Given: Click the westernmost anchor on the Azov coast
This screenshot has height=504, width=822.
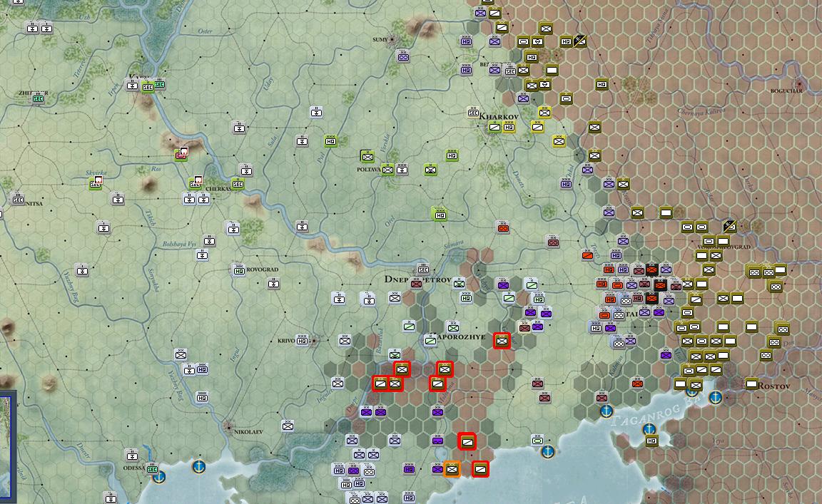Looking at the screenshot, I should 548,451.
